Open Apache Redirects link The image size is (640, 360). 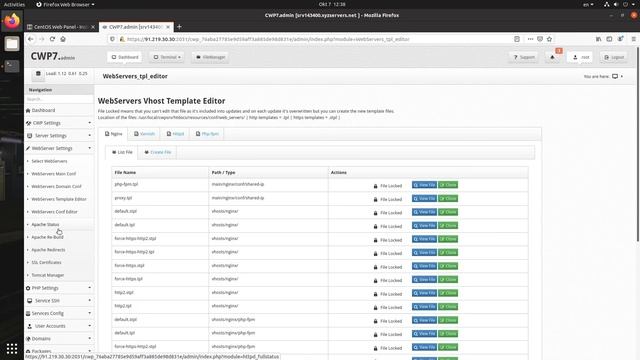(48, 250)
